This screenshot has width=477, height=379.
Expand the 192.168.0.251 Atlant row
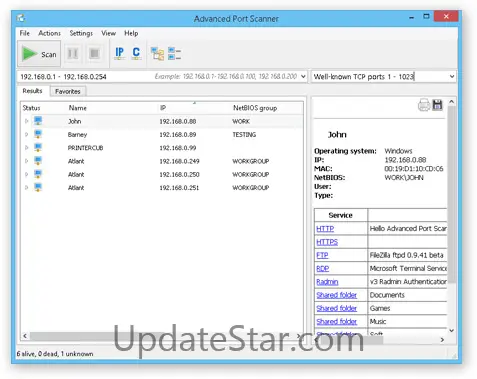point(26,188)
